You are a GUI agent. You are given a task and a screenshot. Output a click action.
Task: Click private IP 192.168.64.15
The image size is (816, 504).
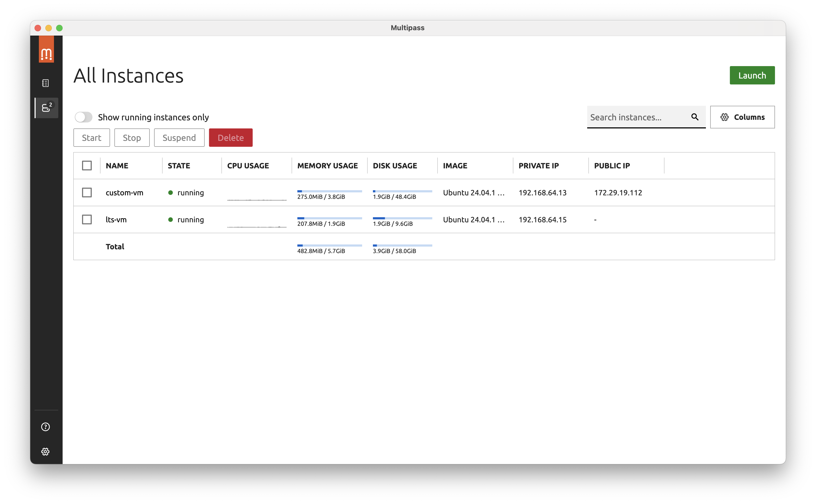[x=543, y=220]
